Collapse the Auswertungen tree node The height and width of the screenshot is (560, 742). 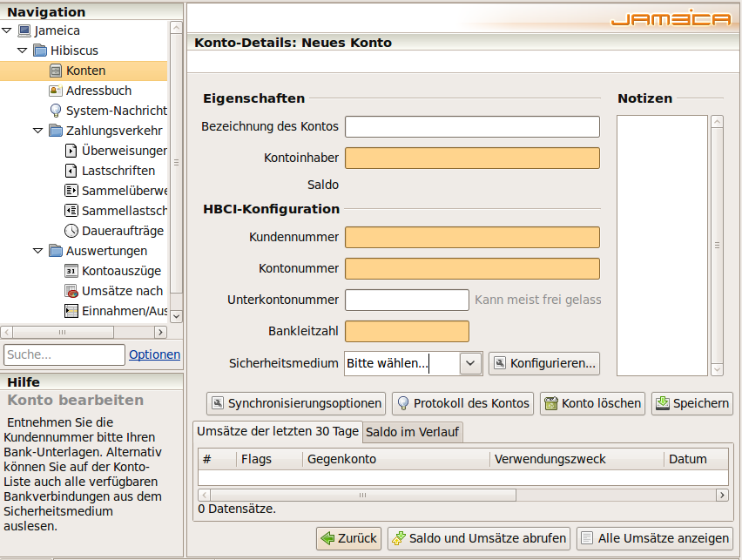[37, 251]
